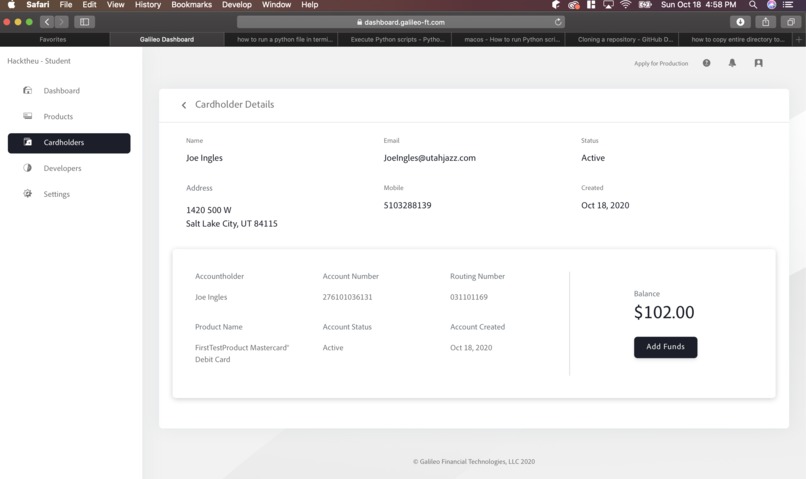Click the Apply for Production link

point(661,63)
